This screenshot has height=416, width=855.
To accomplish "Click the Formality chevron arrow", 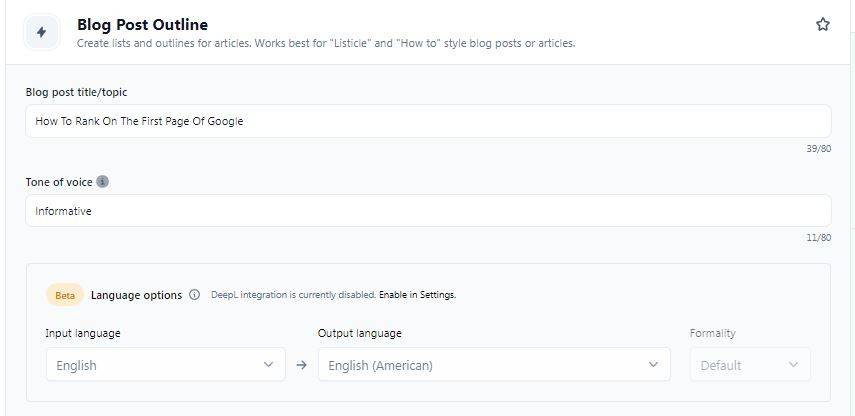I will [x=794, y=364].
